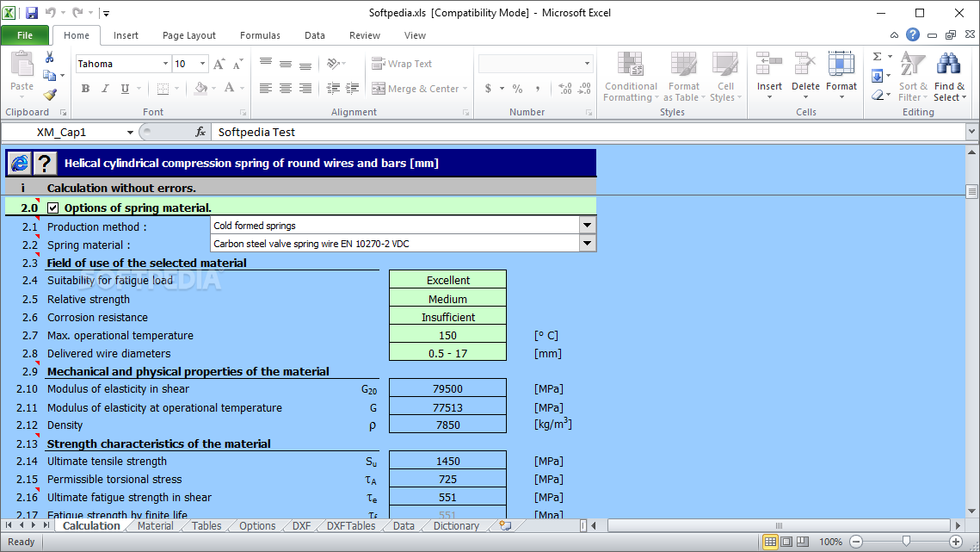
Task: Click the insert function fx icon
Action: [200, 132]
